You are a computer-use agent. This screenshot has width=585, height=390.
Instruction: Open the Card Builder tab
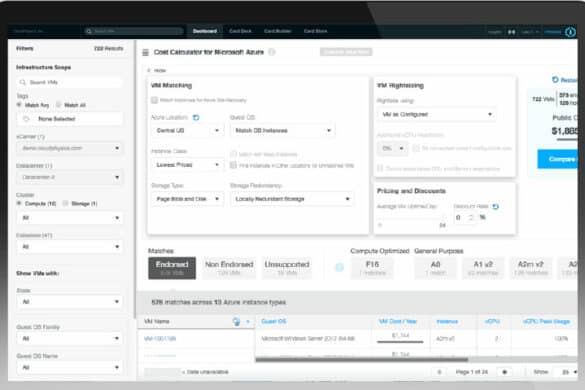point(278,31)
